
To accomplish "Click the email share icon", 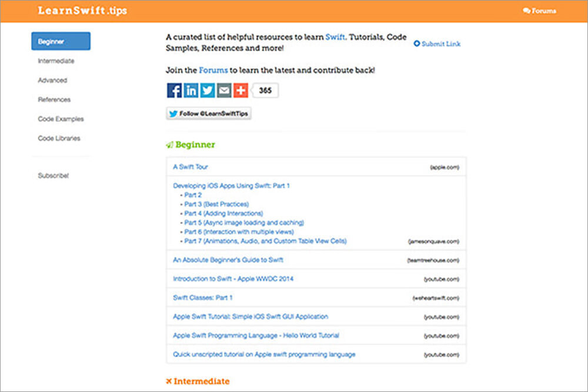I will tap(224, 91).
